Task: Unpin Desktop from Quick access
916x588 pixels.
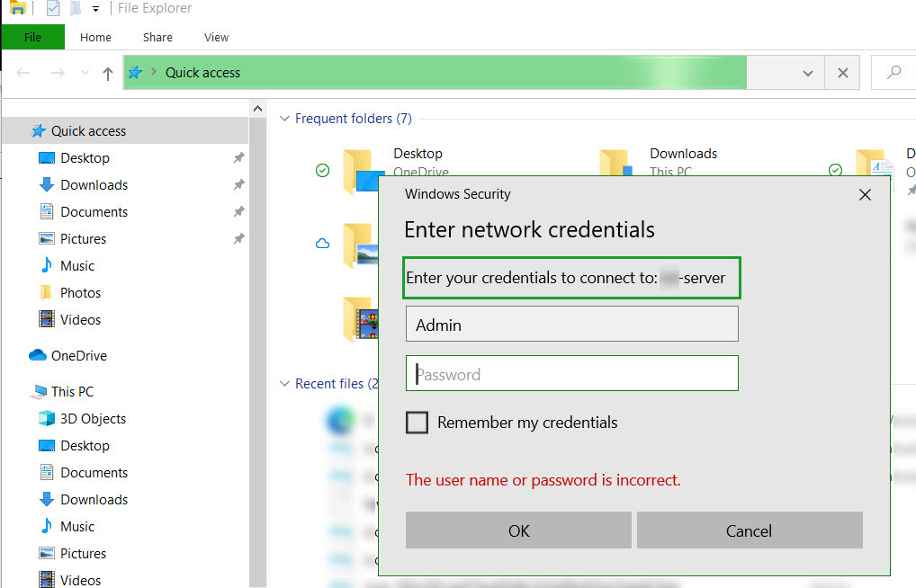Action: tap(238, 157)
